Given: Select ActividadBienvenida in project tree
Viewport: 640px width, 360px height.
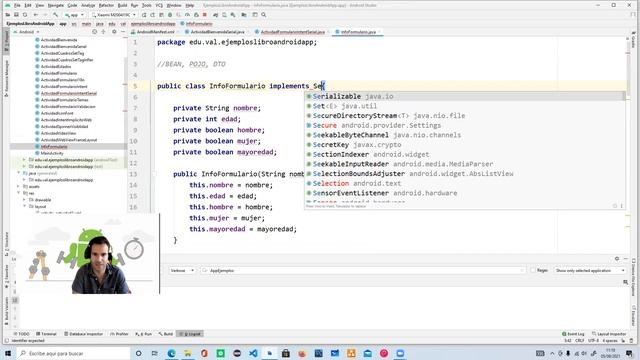Looking at the screenshot, I should 59,40.
